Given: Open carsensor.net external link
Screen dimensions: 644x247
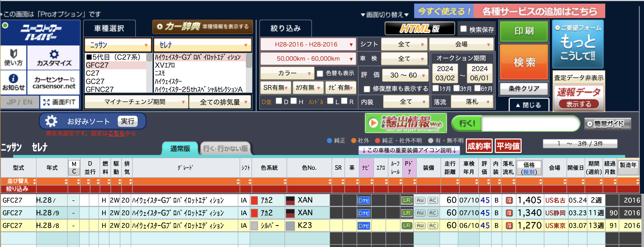Looking at the screenshot, I should coord(54,83).
